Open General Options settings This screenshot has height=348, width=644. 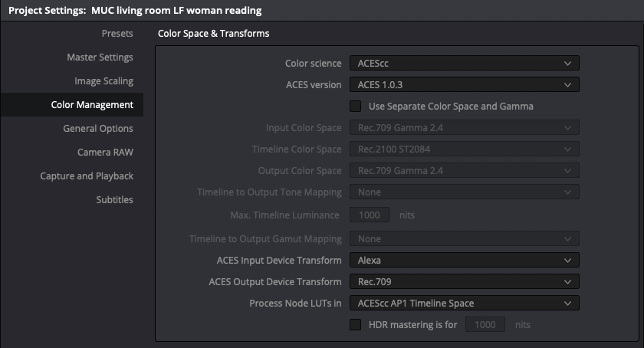click(x=98, y=129)
